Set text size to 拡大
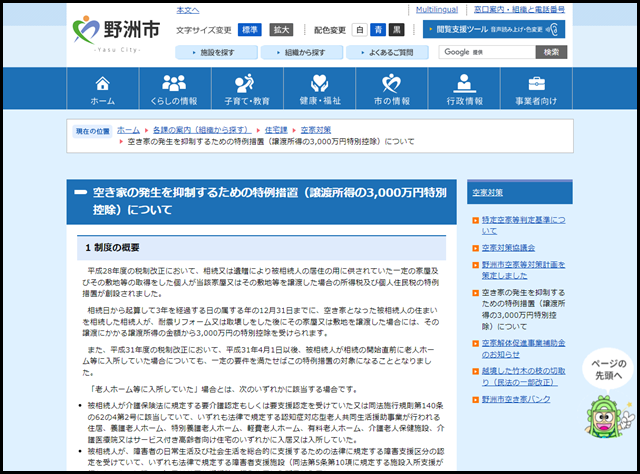The width and height of the screenshot is (640, 474). [x=284, y=30]
